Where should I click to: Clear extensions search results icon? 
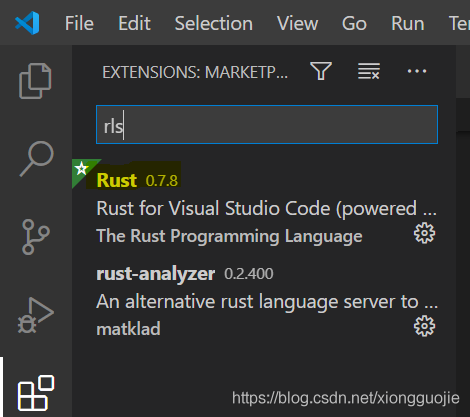(x=369, y=71)
